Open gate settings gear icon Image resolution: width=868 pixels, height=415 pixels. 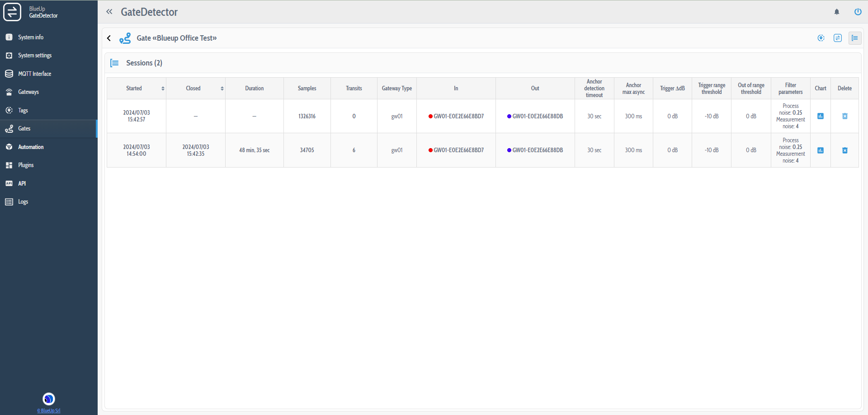tap(821, 38)
